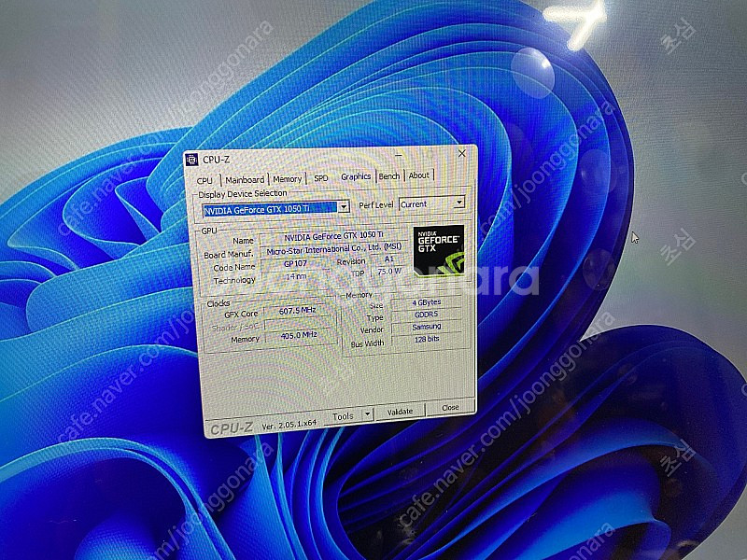Click the GDDR5 memory type value
The image size is (747, 560).
tap(427, 315)
